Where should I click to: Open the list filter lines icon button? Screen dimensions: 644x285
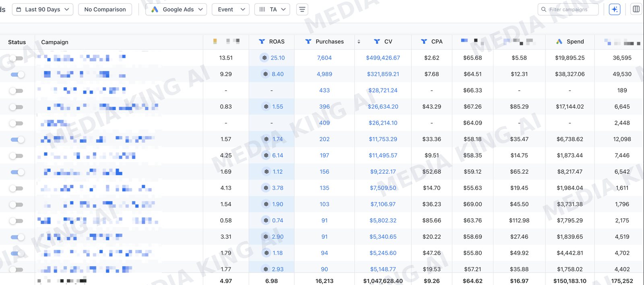302,9
